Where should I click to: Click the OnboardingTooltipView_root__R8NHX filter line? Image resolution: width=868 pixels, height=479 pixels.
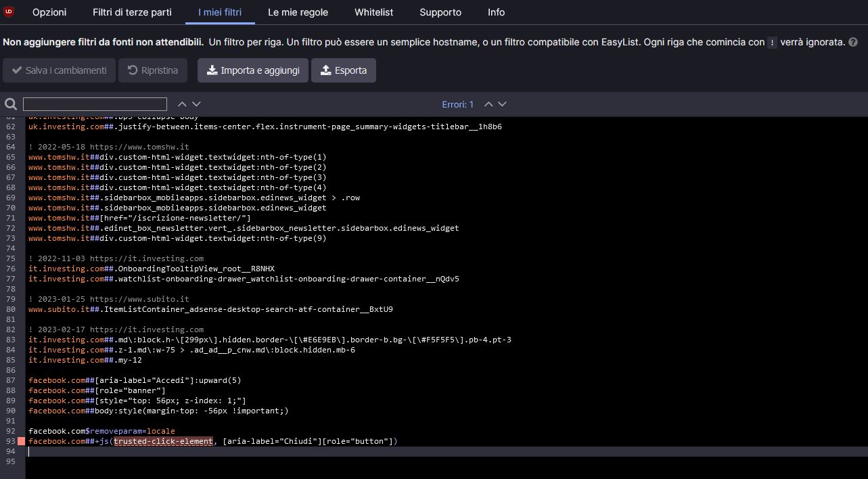152,269
